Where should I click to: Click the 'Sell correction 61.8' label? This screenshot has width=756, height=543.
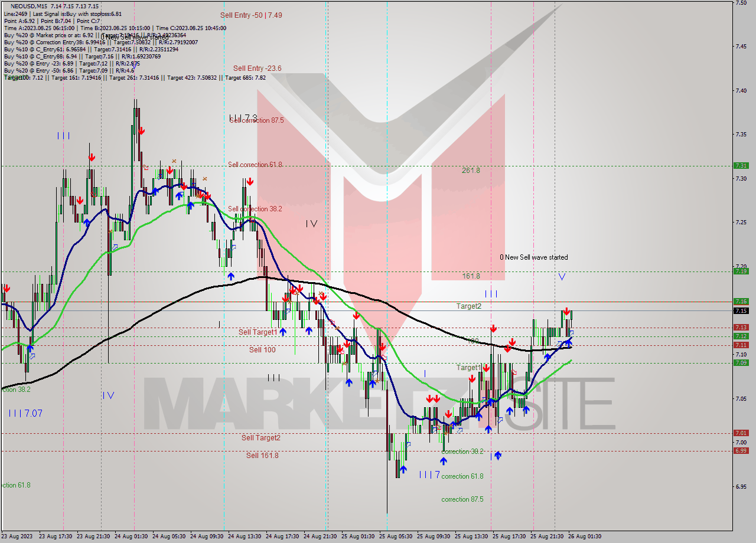255,165
